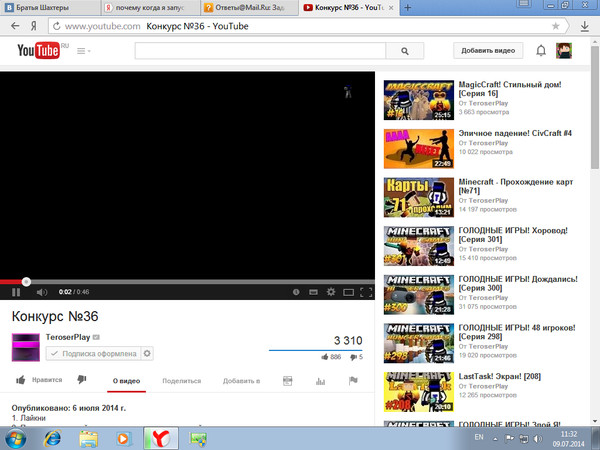Image resolution: width=600 pixels, height=450 pixels.
Task: Go back with browser arrow
Action: point(15,26)
